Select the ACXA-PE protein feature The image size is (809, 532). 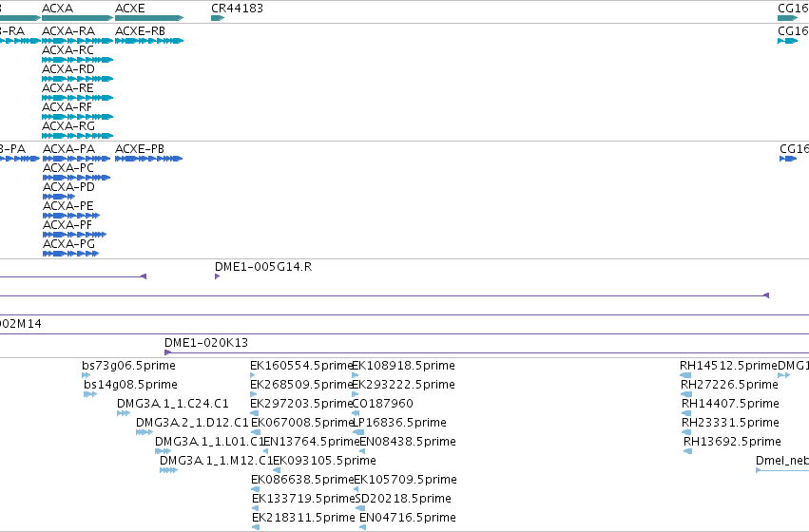coord(71,216)
